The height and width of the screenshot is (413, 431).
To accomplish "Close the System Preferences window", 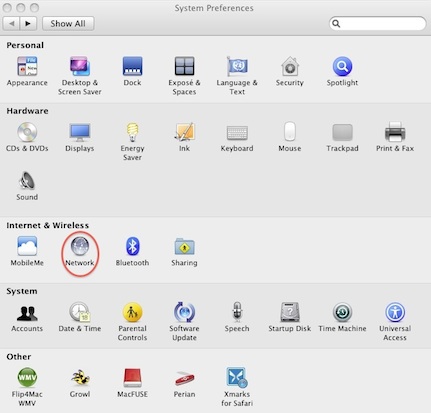I will [7, 8].
